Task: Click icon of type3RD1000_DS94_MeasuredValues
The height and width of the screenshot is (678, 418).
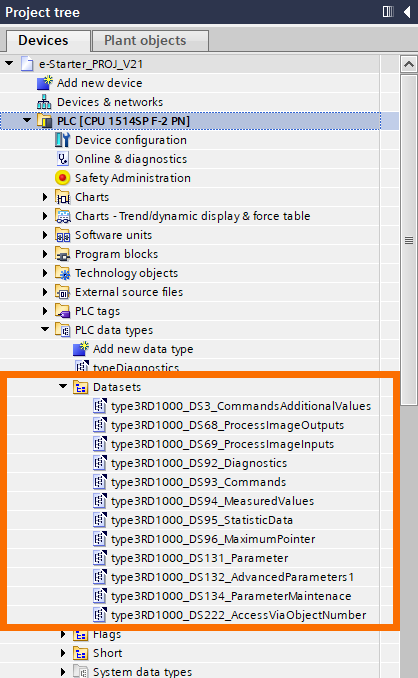Action: pos(100,501)
